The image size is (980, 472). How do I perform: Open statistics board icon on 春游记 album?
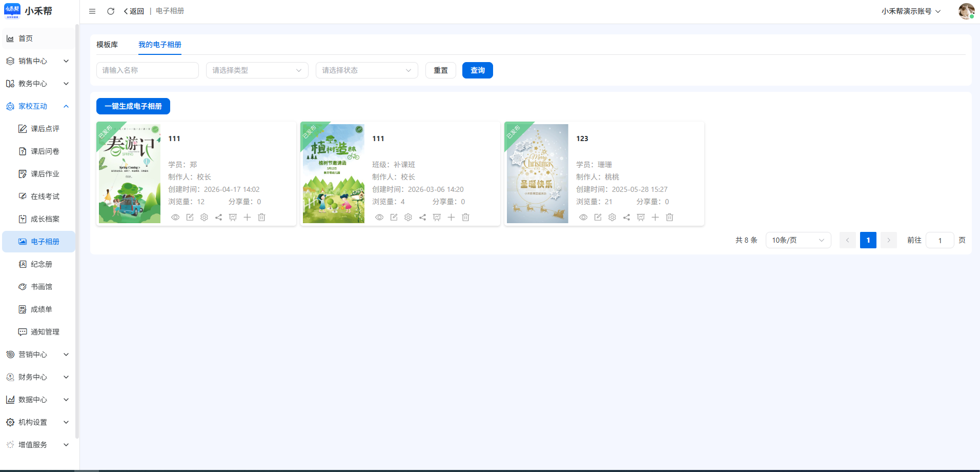click(233, 218)
